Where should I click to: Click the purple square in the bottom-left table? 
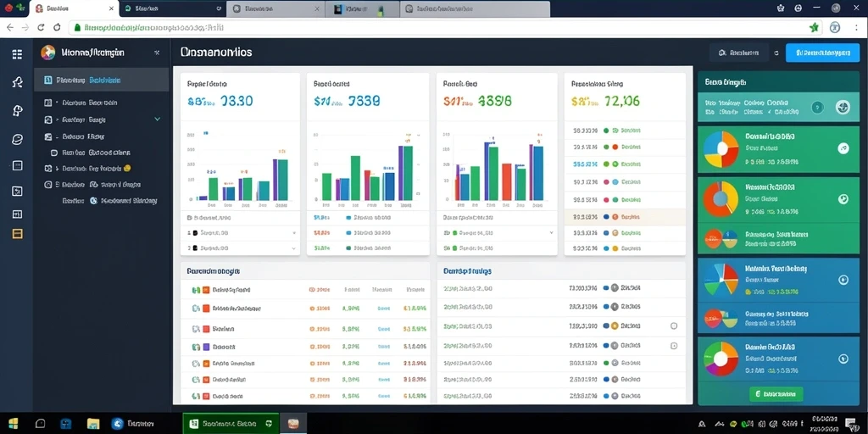tap(206, 347)
